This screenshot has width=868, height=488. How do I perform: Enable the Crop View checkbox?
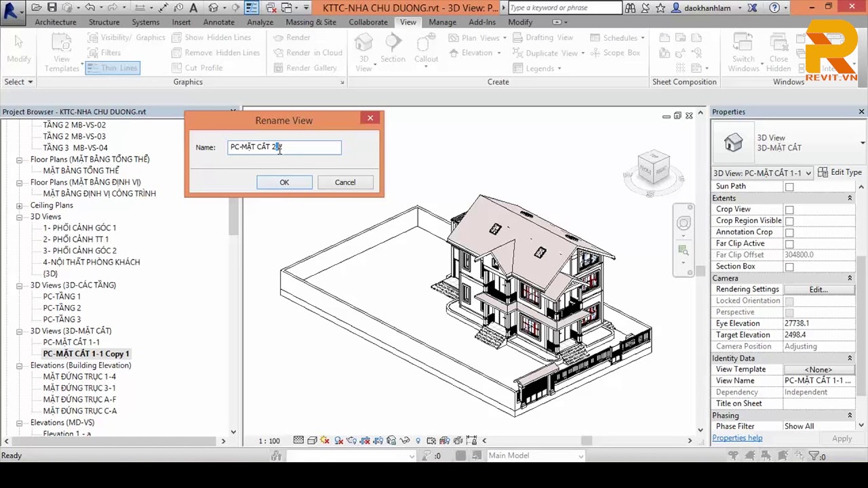click(789, 210)
